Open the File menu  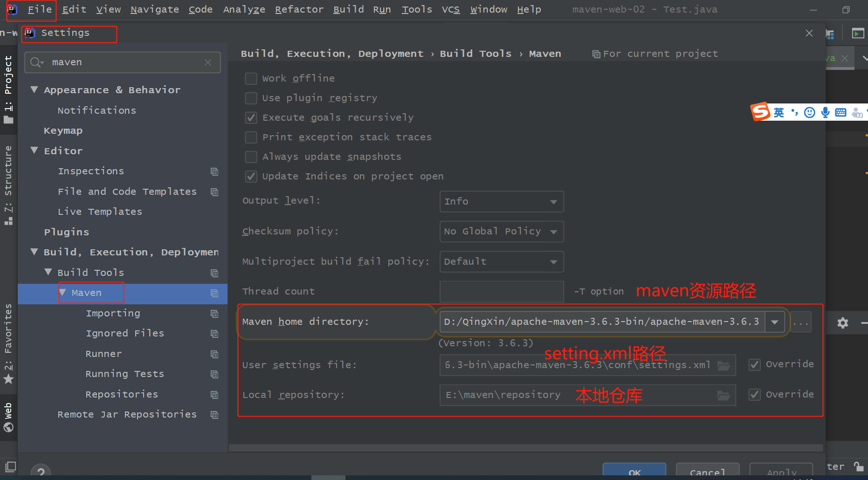(40, 9)
